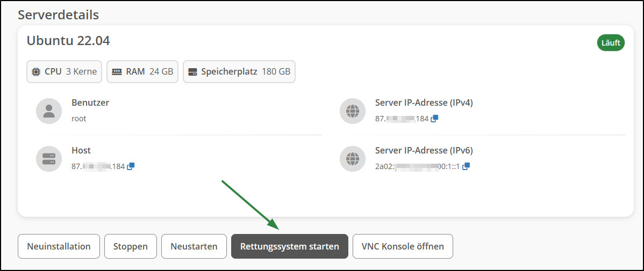The width and height of the screenshot is (644, 271).
Task: Click the Speicherplatz 180 GB badge
Action: [239, 72]
